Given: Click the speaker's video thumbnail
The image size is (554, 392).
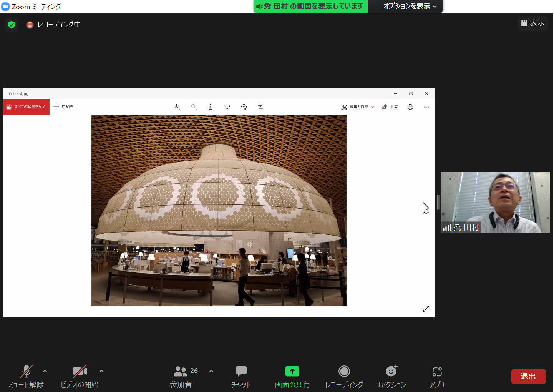Looking at the screenshot, I should (x=496, y=203).
